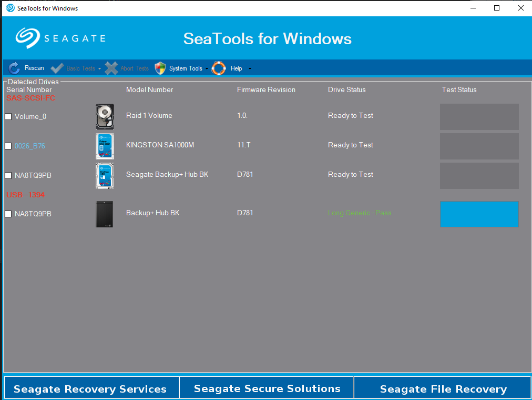Click the 0026_B76 serial number link
The width and height of the screenshot is (532, 400).
30,146
